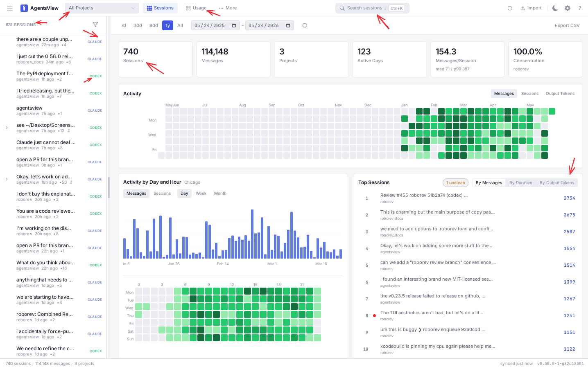
Task: Open settings gear icon
Action: click(568, 8)
